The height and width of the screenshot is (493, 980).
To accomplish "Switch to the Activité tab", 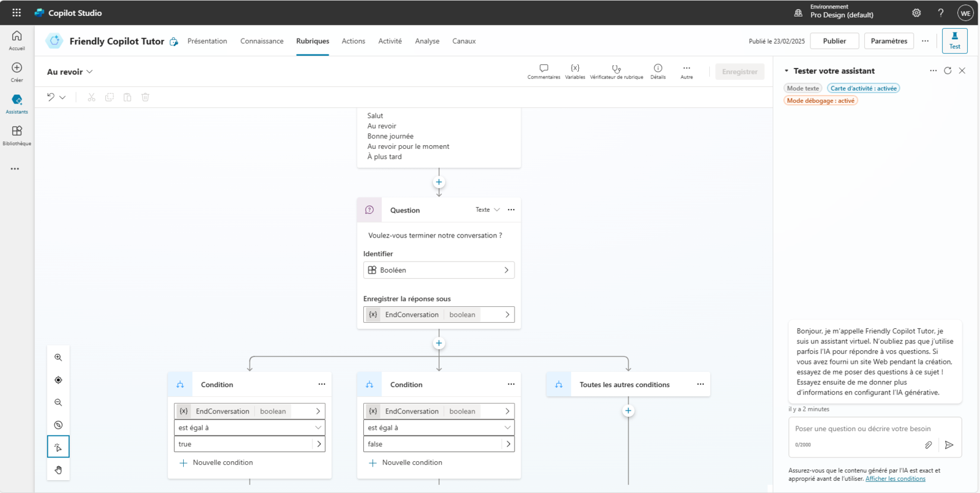I will [390, 41].
